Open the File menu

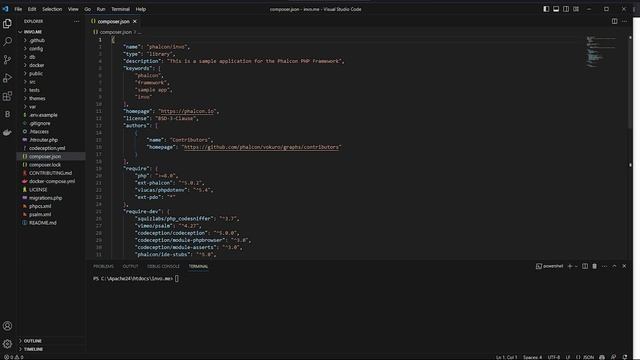point(18,9)
